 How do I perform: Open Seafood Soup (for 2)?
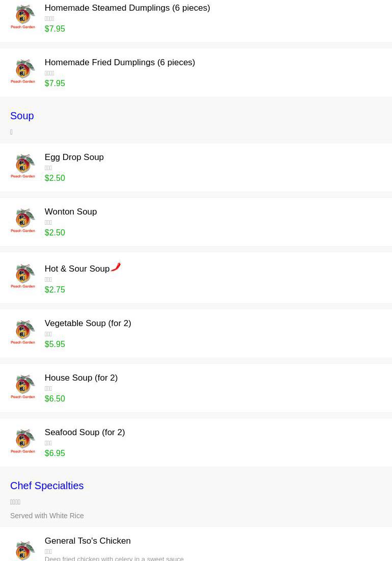tap(85, 433)
